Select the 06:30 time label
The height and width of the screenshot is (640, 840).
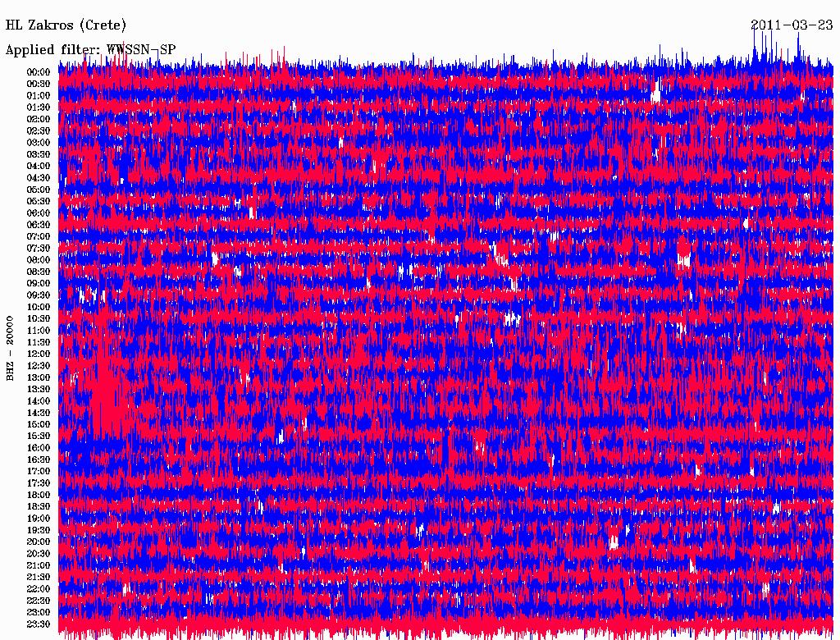(x=39, y=225)
